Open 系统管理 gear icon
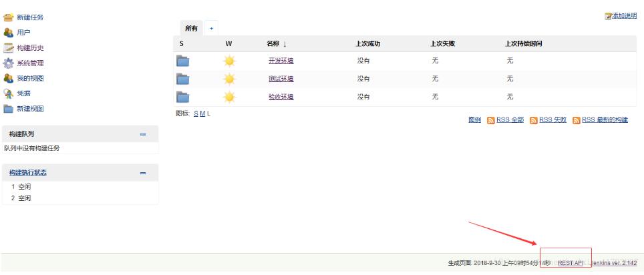This screenshot has width=644, height=275. [x=8, y=63]
